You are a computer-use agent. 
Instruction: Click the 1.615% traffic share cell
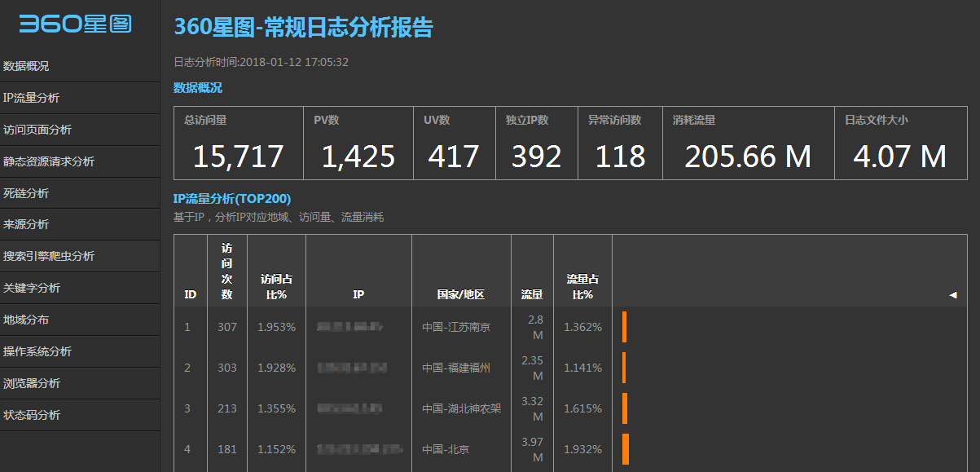coord(583,408)
